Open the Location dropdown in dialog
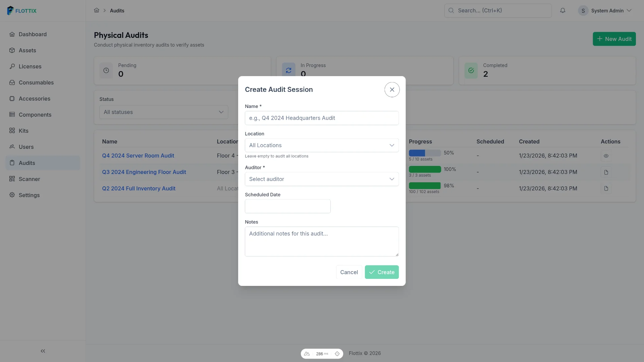Image resolution: width=644 pixels, height=362 pixels. [322, 145]
